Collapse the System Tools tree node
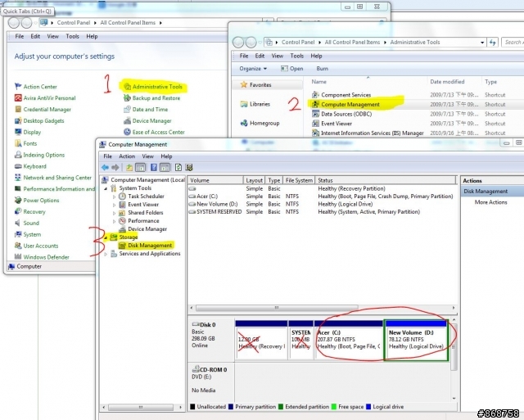The width and height of the screenshot is (524, 420). point(106,188)
